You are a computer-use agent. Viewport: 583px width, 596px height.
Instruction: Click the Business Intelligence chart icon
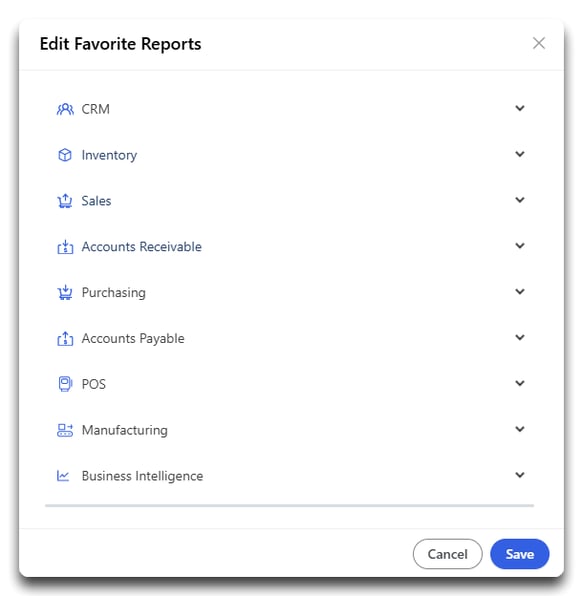click(x=63, y=476)
